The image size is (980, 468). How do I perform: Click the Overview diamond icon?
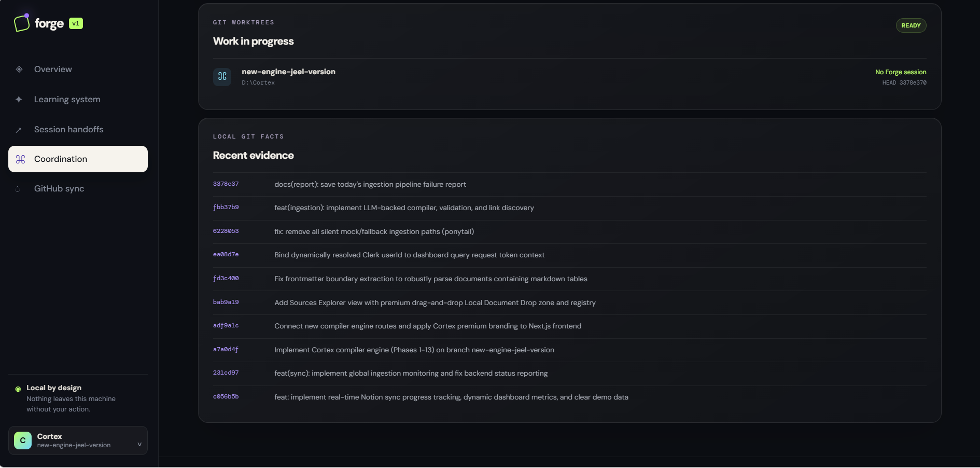point(19,70)
